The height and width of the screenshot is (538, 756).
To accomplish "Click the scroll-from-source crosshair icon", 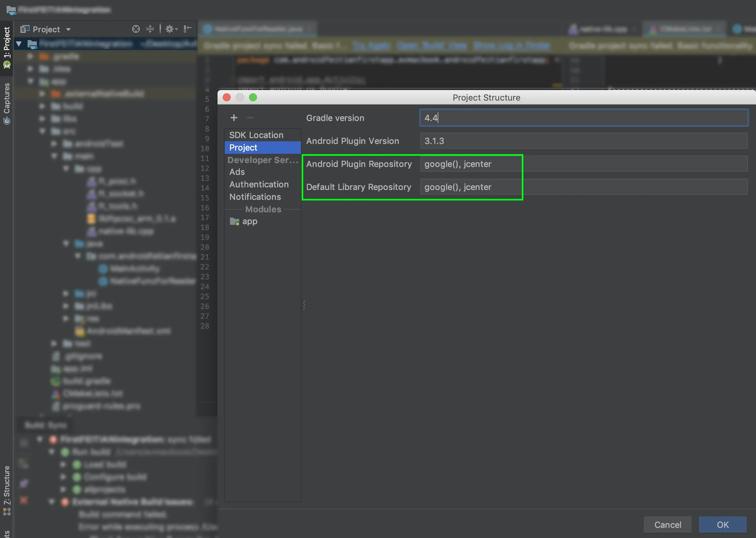I will click(136, 29).
